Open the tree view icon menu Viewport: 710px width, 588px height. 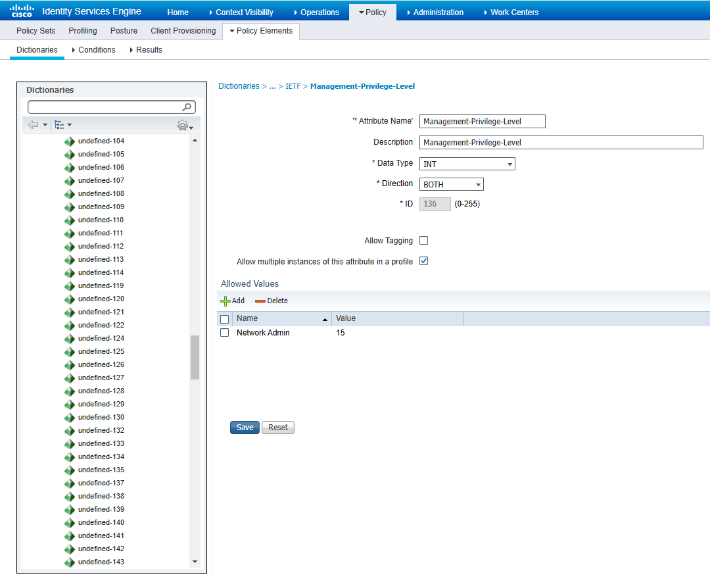(60, 125)
